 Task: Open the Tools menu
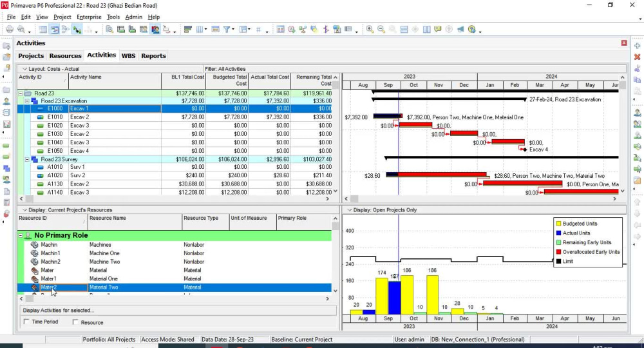[113, 17]
